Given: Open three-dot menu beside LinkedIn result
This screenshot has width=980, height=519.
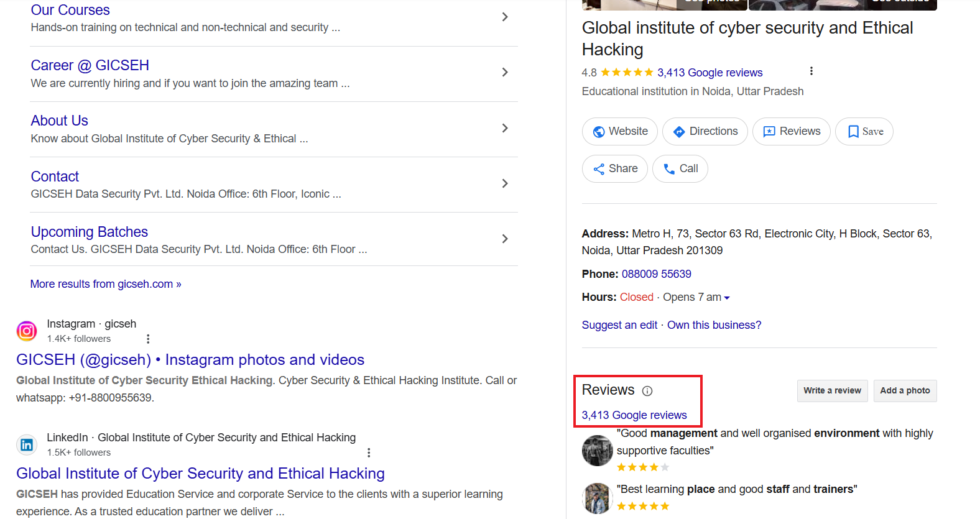Looking at the screenshot, I should pos(369,452).
